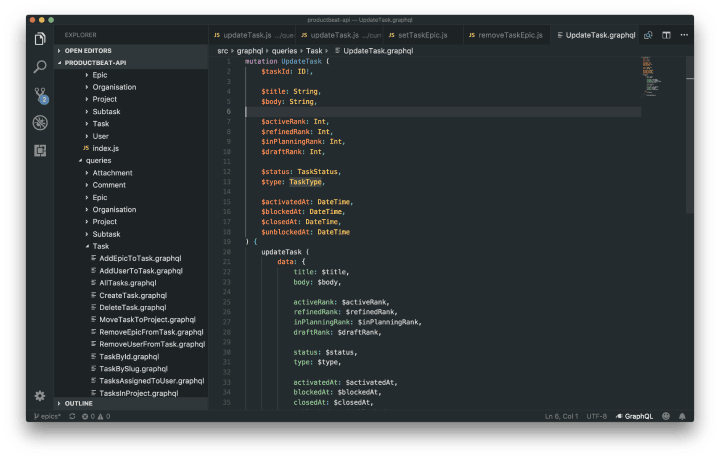This screenshot has width=720, height=459.
Task: Expand the Attachment folder under queries
Action: pyautogui.click(x=131, y=173)
